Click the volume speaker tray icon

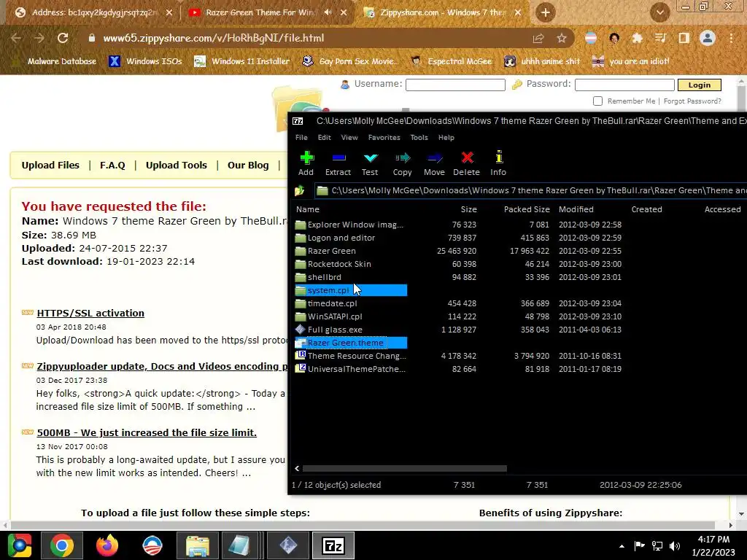[x=675, y=545]
